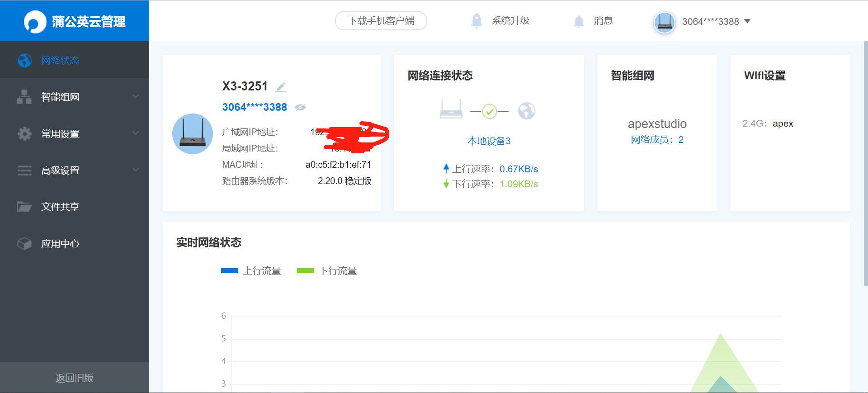Edit device name X3-3251 with pencil icon
The height and width of the screenshot is (393, 868).
pos(281,86)
